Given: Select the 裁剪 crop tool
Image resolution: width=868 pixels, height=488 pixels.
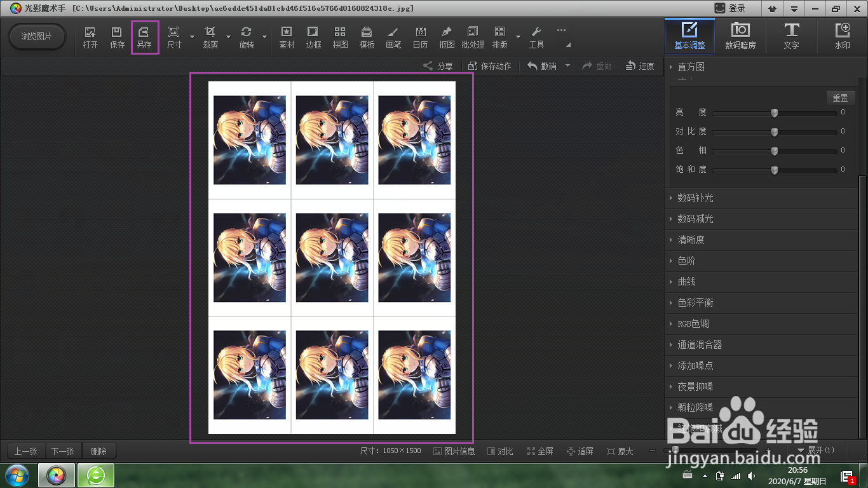Looking at the screenshot, I should click(x=210, y=37).
